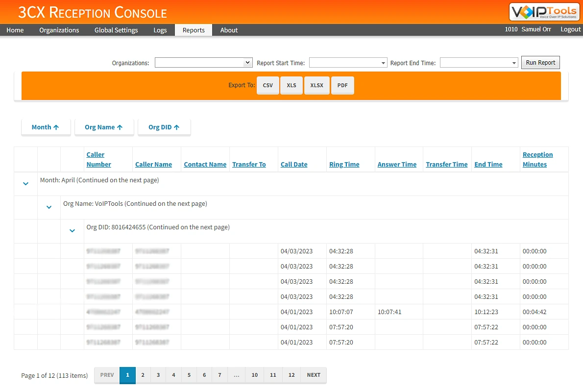Click the ellipsis pager button
The height and width of the screenshot is (392, 583).
(x=237, y=375)
